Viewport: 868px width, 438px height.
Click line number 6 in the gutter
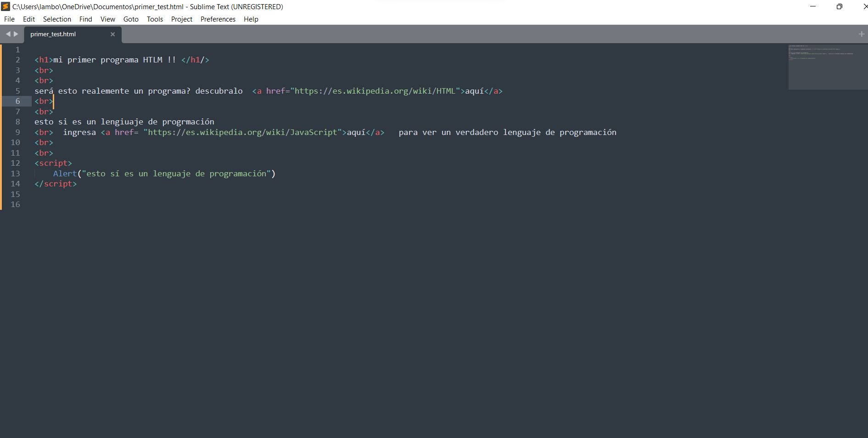[x=18, y=101]
